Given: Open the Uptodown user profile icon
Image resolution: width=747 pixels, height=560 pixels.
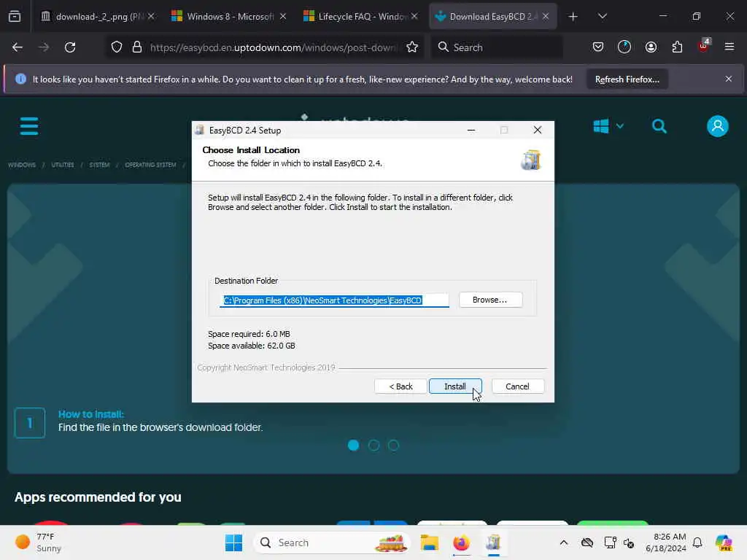Looking at the screenshot, I should [718, 126].
